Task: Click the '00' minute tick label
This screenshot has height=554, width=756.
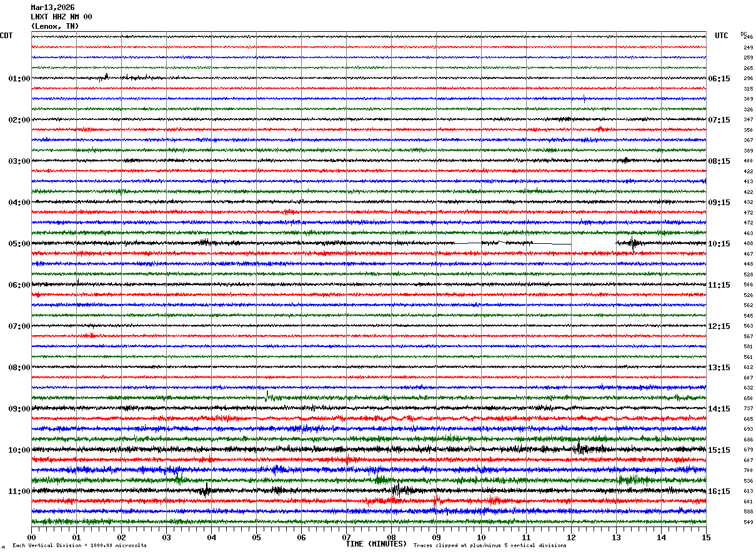Action: [31, 537]
